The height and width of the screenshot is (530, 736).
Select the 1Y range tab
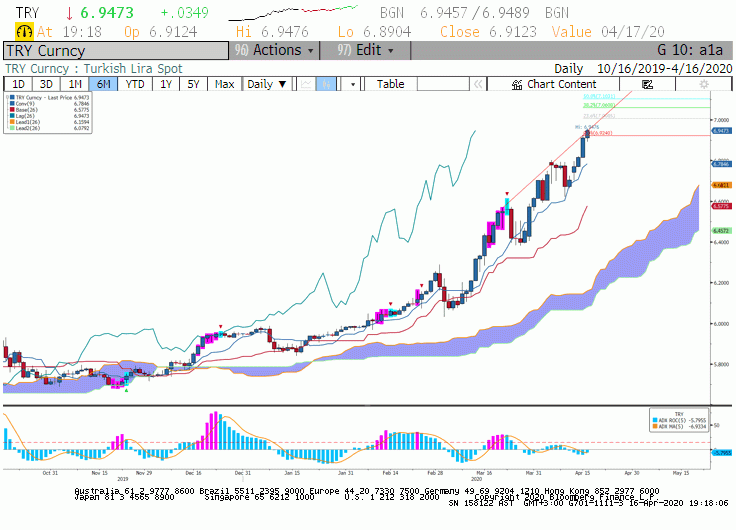point(166,84)
